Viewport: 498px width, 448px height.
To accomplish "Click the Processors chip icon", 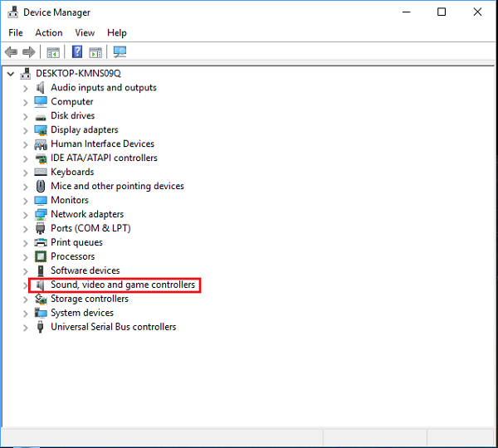I will (41, 256).
